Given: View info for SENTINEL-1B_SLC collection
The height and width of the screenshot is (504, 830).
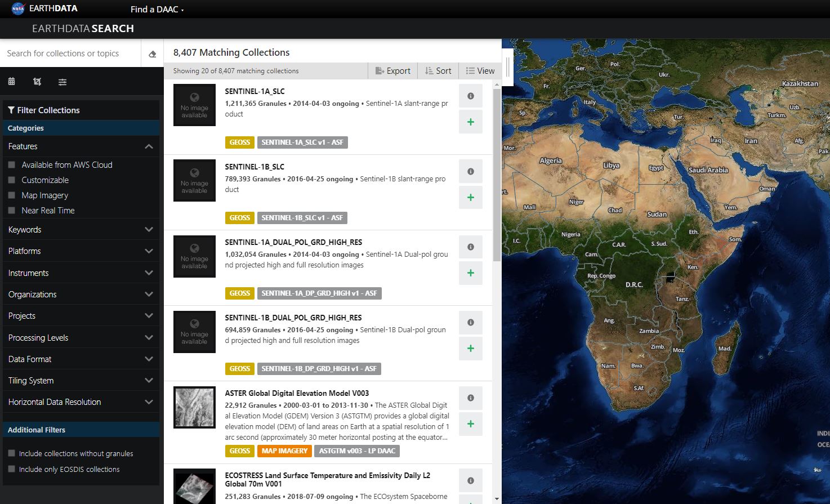Looking at the screenshot, I should point(471,171).
